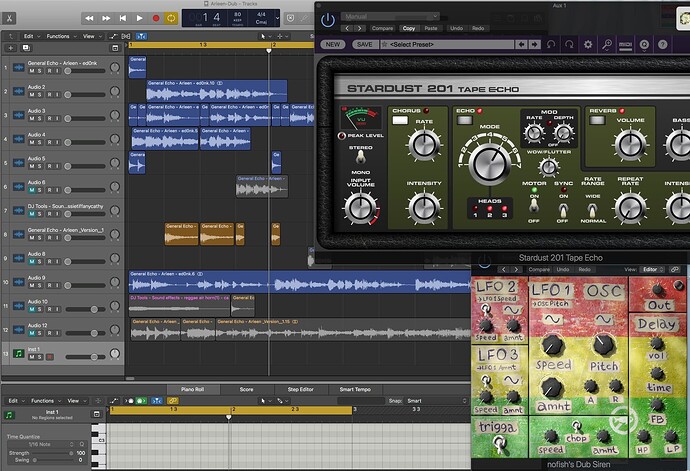
Task: Add a new track with the plus button
Action: click(11, 48)
